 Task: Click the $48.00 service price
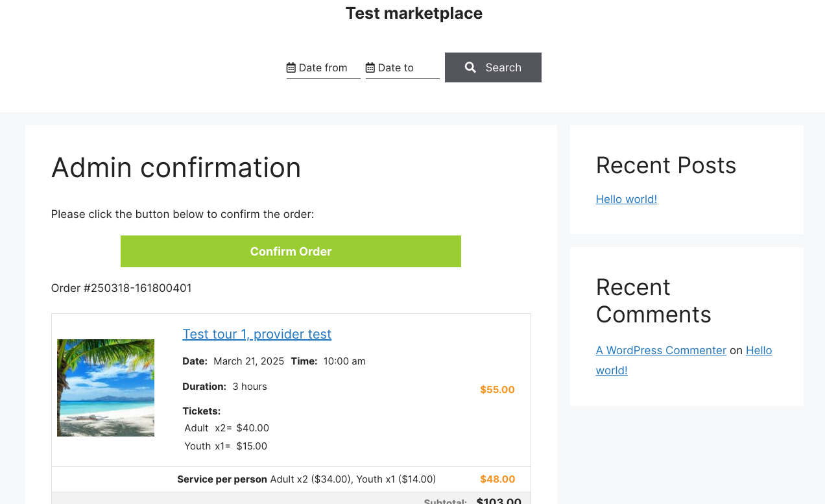[x=497, y=479]
